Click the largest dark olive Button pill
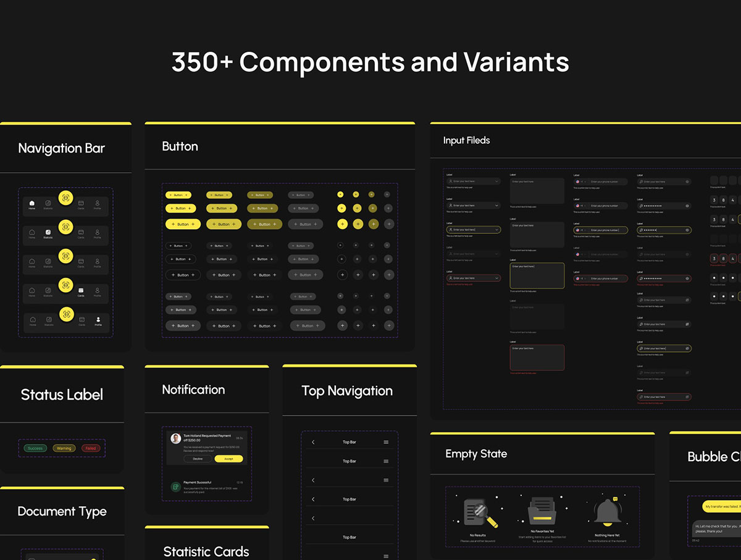The width and height of the screenshot is (741, 560). pyautogui.click(x=264, y=224)
